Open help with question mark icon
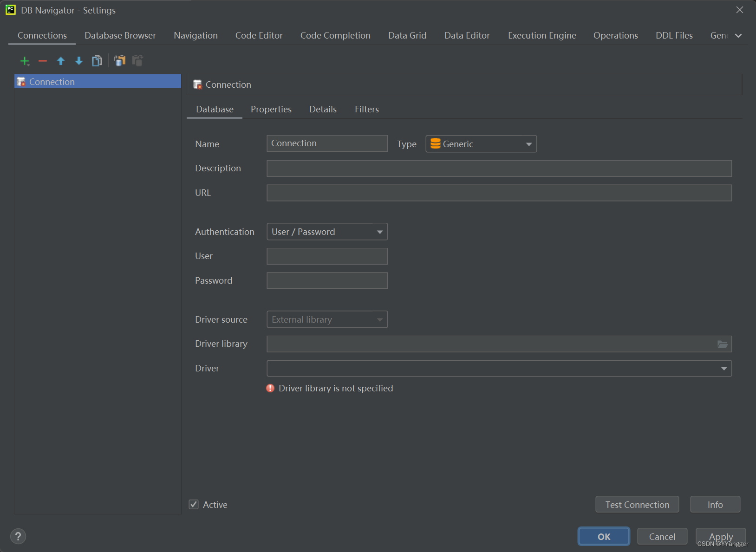 (18, 537)
